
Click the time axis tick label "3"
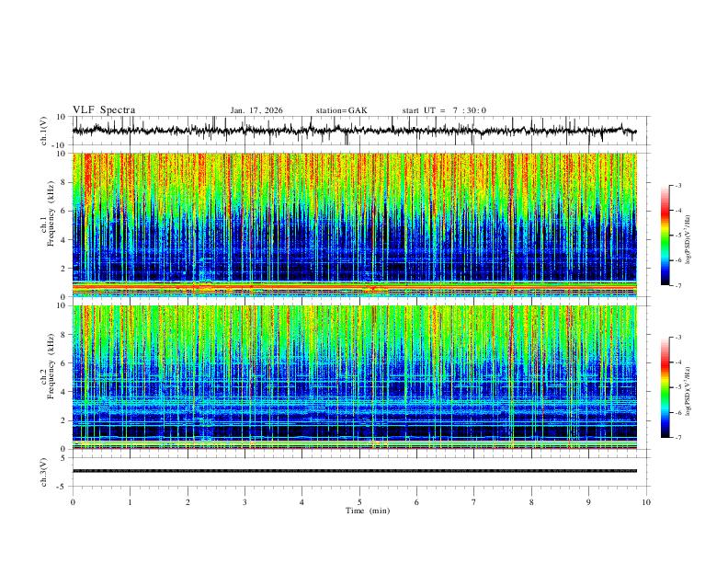click(245, 502)
